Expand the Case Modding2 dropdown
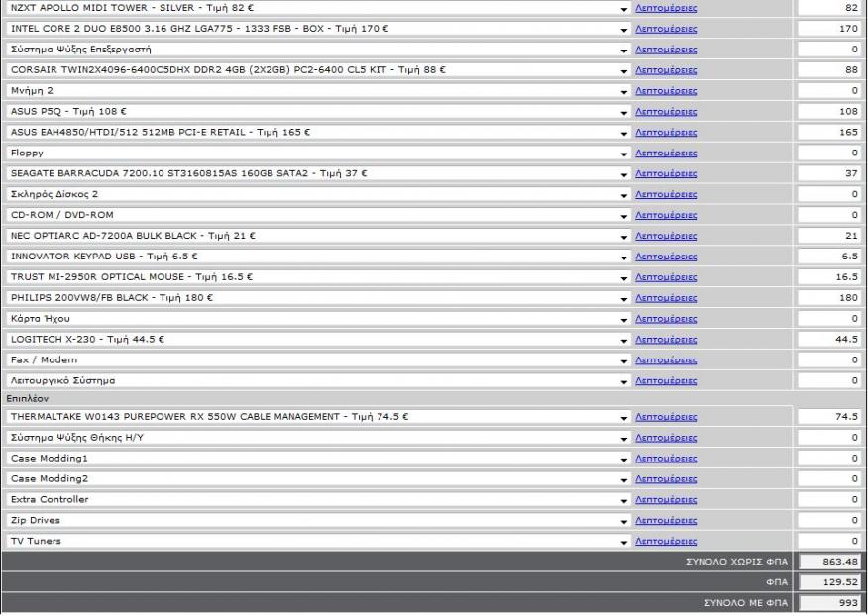 (x=317, y=479)
